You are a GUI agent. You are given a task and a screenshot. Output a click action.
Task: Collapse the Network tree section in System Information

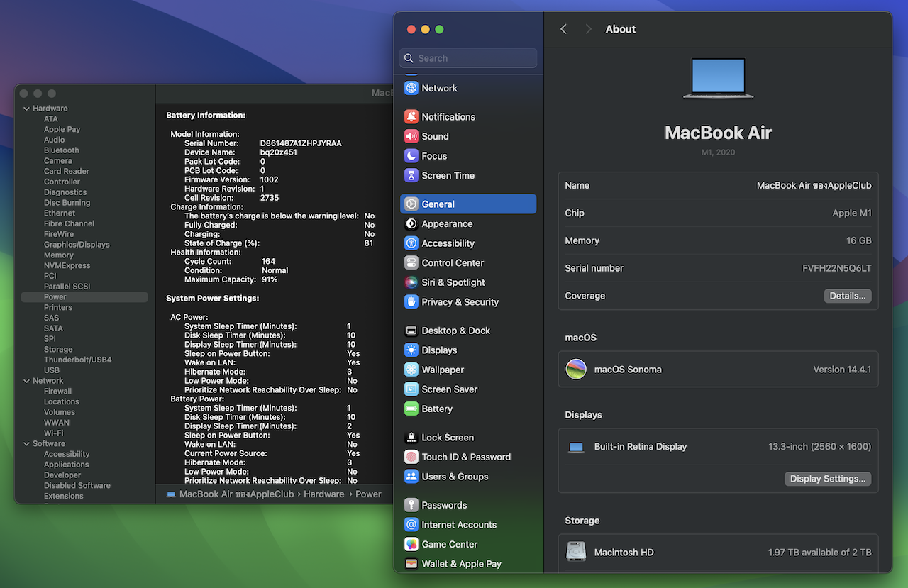click(26, 381)
